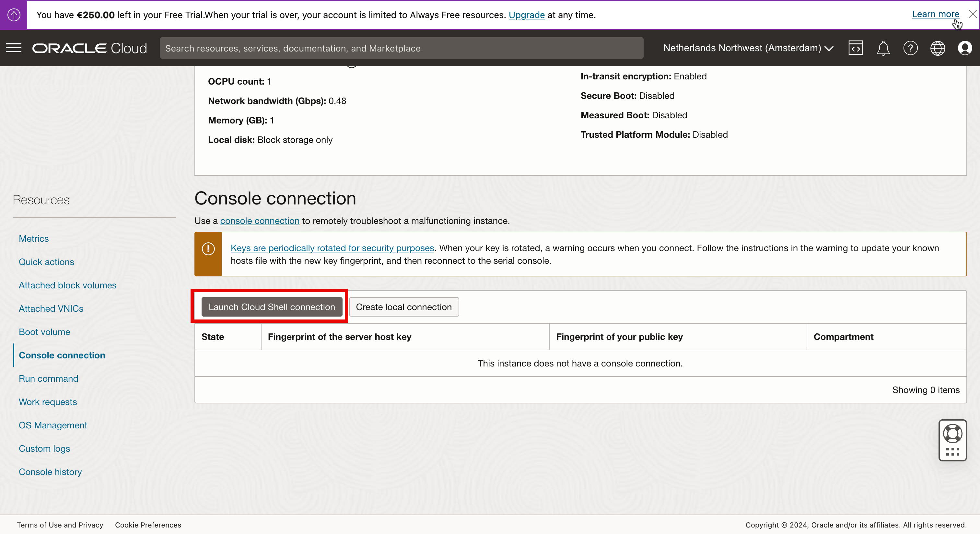This screenshot has width=980, height=534.
Task: Open the Run command section
Action: [x=48, y=378]
